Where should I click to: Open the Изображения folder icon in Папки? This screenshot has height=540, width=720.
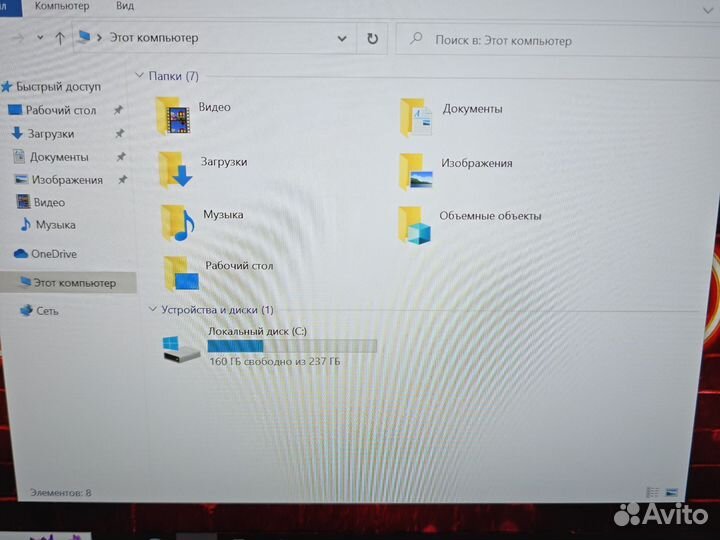point(416,172)
